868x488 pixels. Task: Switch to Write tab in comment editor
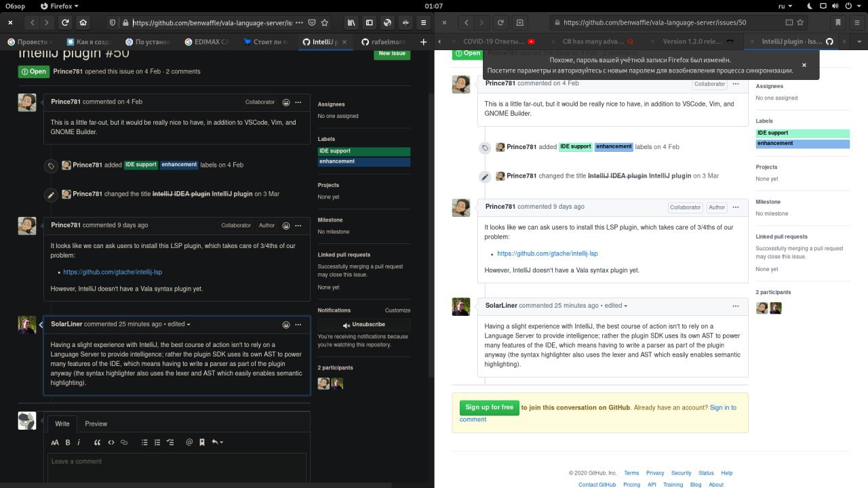pos(62,424)
